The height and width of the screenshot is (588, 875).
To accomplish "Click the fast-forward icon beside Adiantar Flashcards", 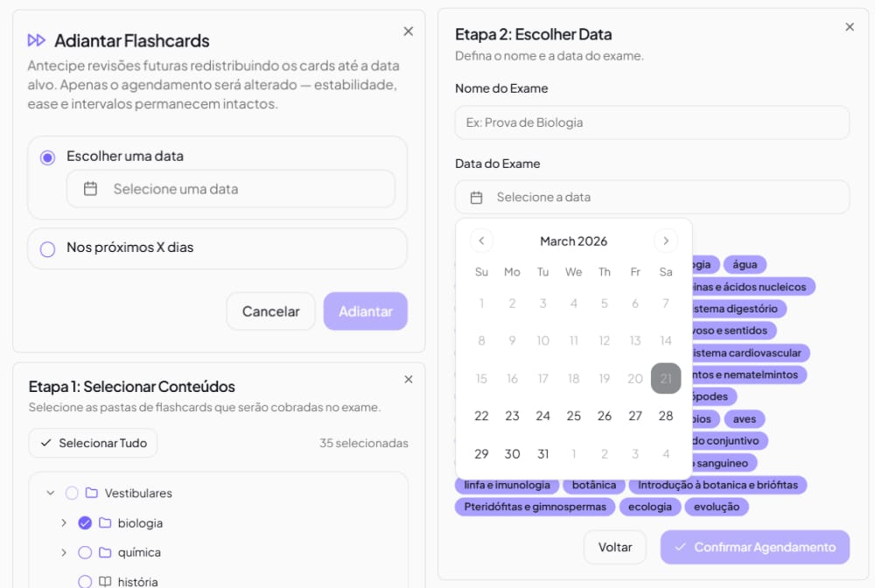I will [x=36, y=40].
